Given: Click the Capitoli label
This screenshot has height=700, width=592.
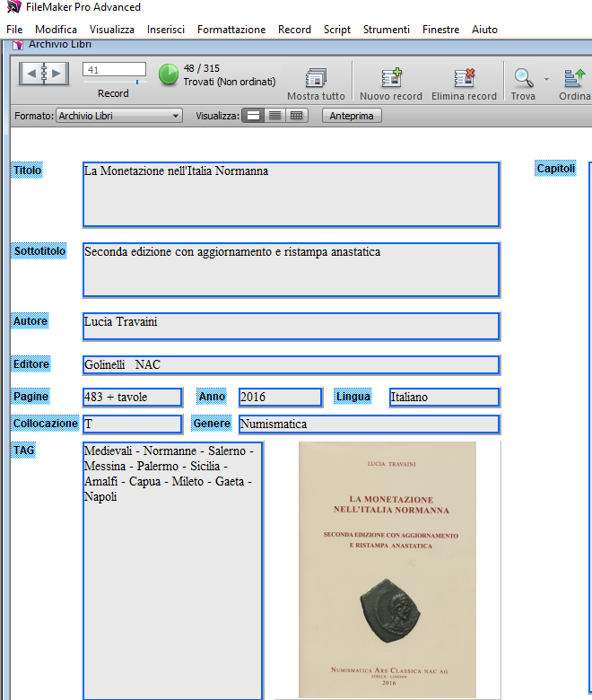Looking at the screenshot, I should click(555, 169).
